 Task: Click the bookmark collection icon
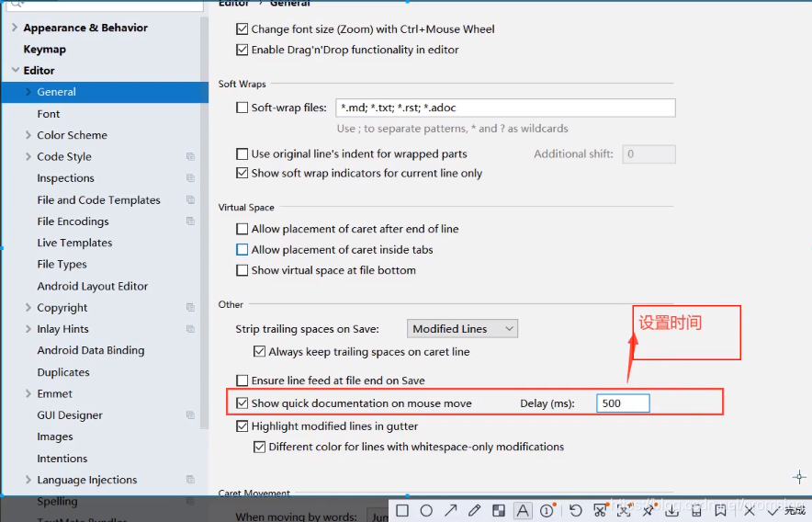(x=720, y=511)
